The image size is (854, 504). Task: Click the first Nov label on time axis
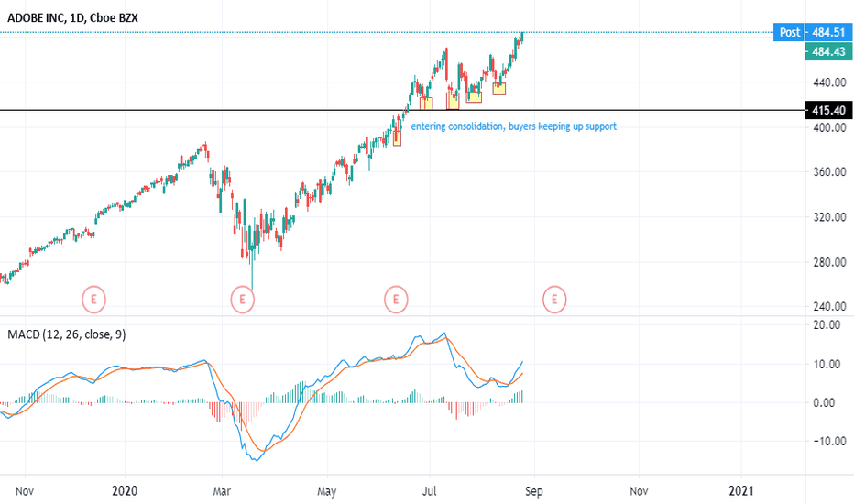click(x=25, y=491)
